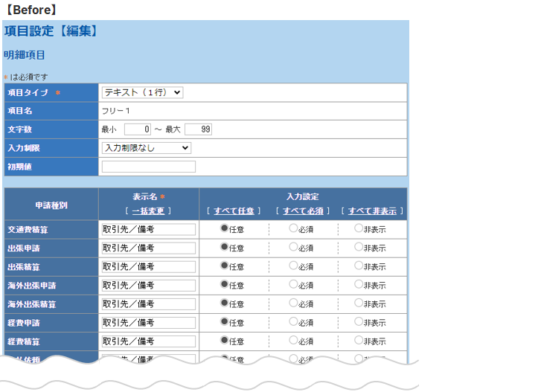Choose 非表示 for 海外出張精算

359,303
